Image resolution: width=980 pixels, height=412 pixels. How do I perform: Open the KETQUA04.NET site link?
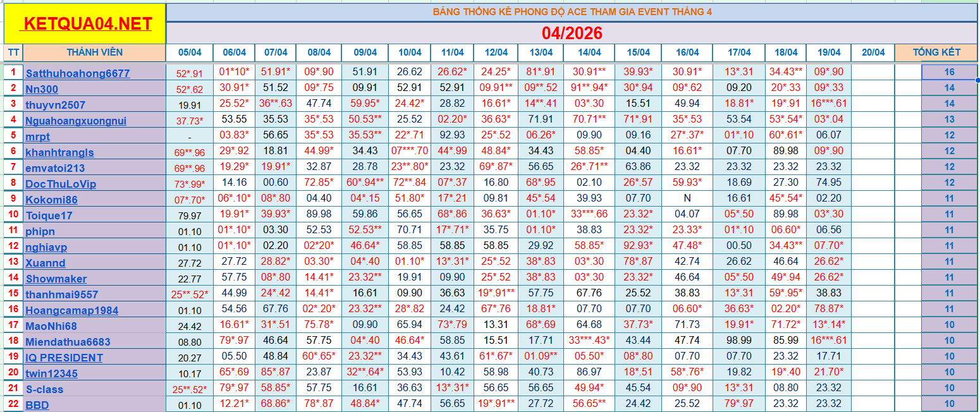87,24
